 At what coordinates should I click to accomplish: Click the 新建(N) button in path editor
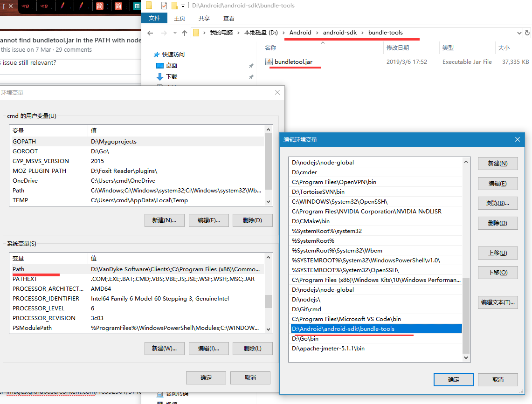click(x=497, y=164)
